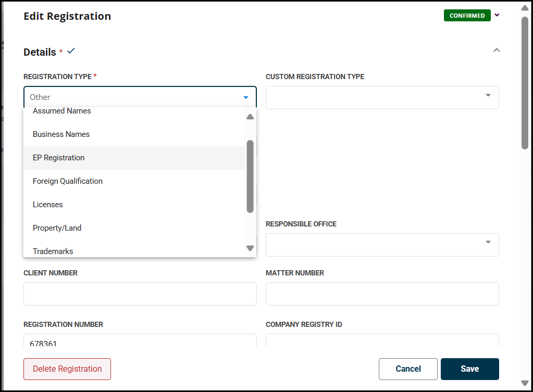
Task: Click the dialog scrollbar down arrow
Action: 525,383
